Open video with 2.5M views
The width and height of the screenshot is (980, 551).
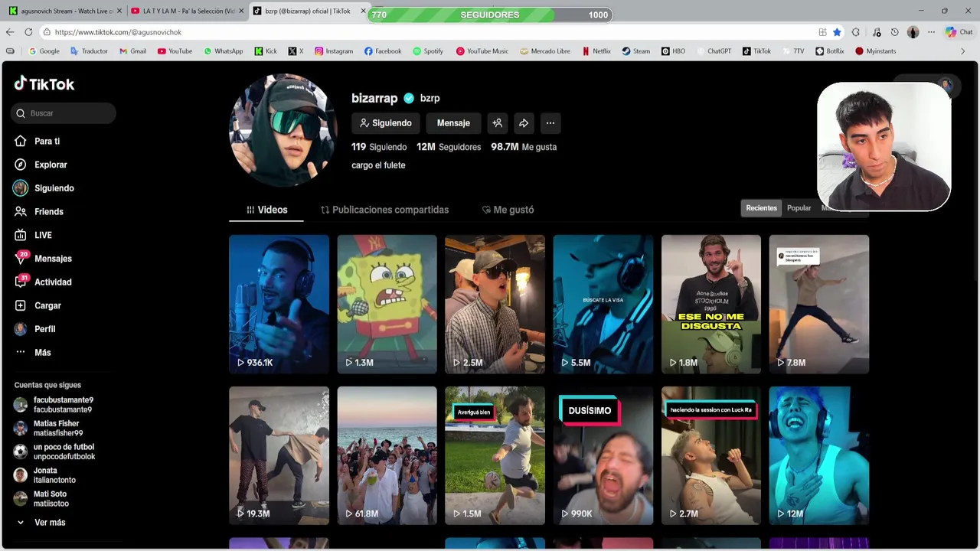pos(495,304)
